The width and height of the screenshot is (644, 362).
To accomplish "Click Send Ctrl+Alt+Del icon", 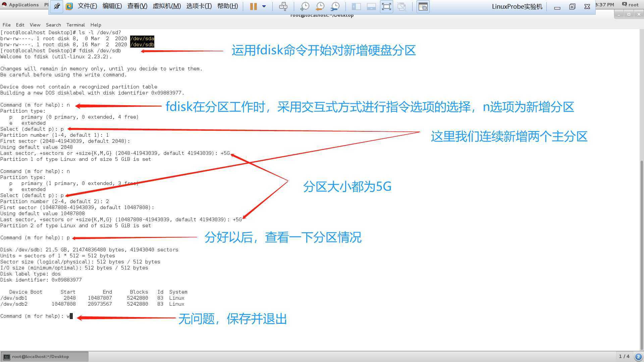I will [x=283, y=6].
